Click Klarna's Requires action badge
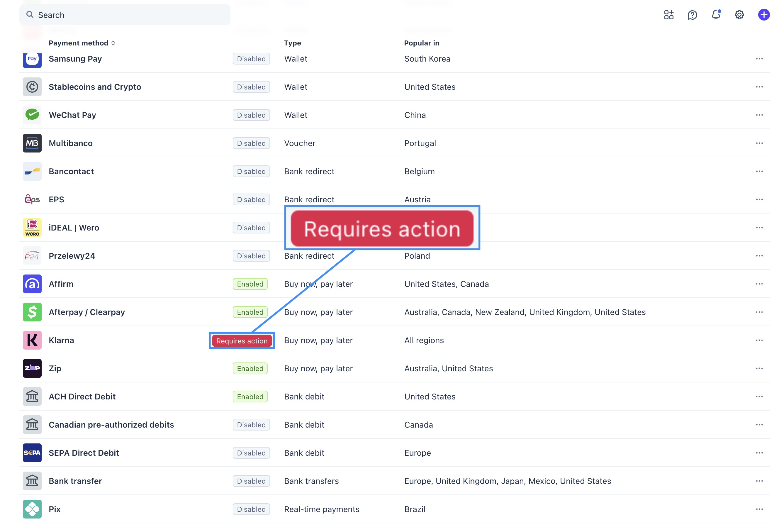 click(x=242, y=341)
